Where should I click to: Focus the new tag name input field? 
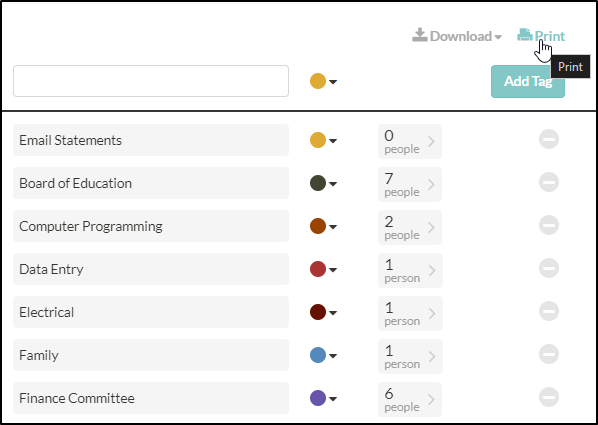coord(151,81)
